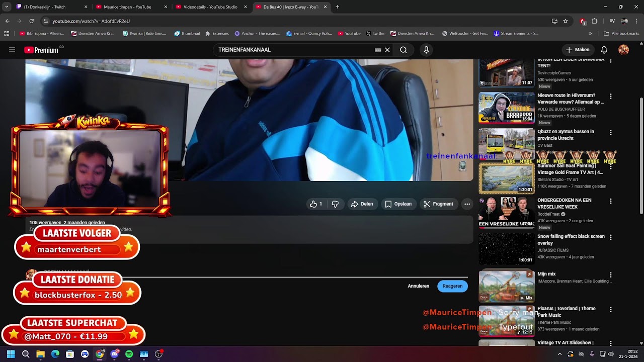Open more actions ellipsis under the video
This screenshot has width=644, height=362.
[467, 204]
